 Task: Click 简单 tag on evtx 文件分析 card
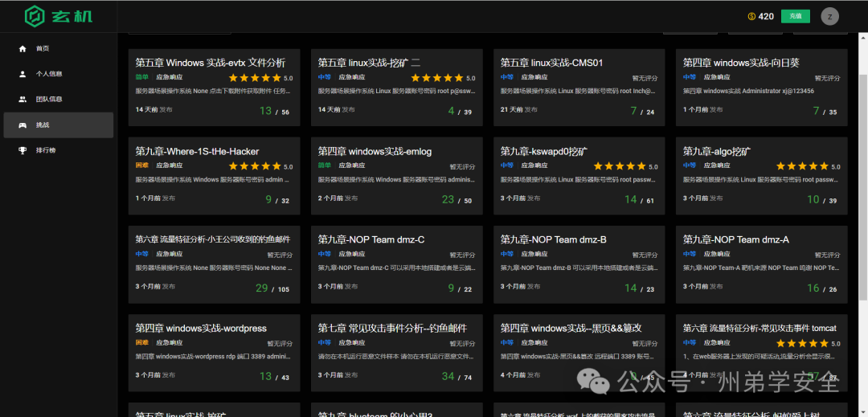tap(141, 77)
